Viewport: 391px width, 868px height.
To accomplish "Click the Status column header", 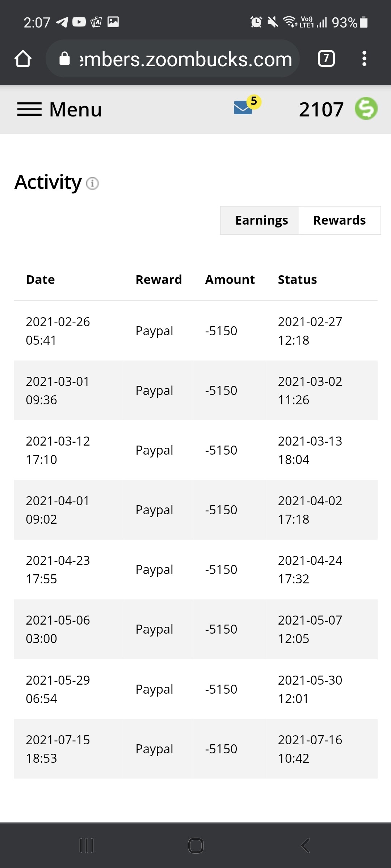I will pyautogui.click(x=297, y=280).
